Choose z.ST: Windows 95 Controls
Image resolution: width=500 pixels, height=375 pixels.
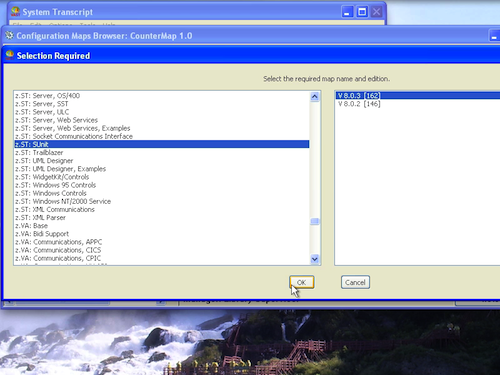point(162,185)
